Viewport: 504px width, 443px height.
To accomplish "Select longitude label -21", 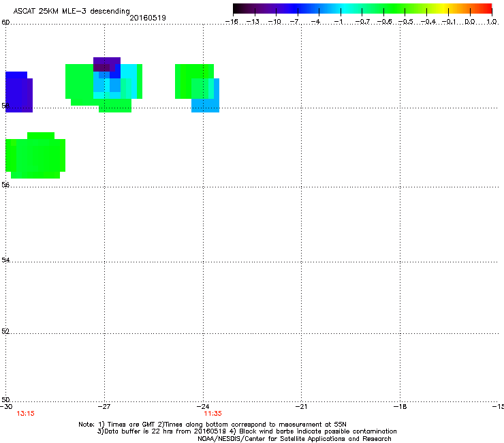I will click(x=301, y=407).
